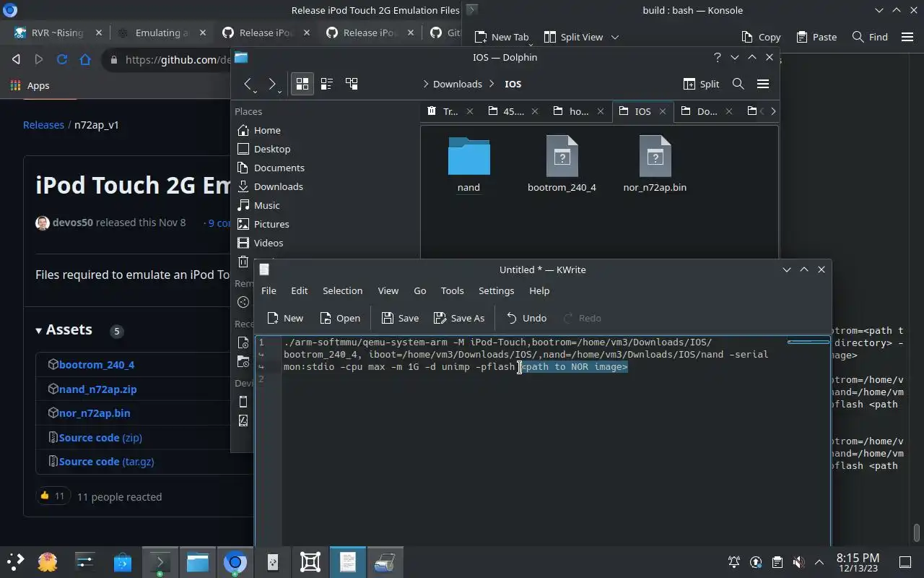This screenshot has width=924, height=578.
Task: Open Dolphin hamburger menu
Action: point(762,84)
